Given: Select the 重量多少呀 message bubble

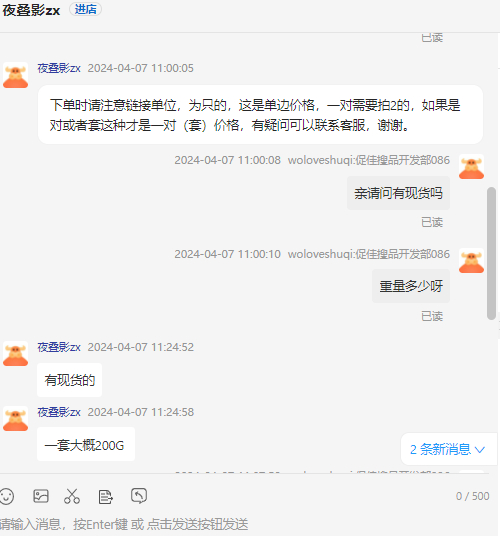Looking at the screenshot, I should click(x=411, y=286).
